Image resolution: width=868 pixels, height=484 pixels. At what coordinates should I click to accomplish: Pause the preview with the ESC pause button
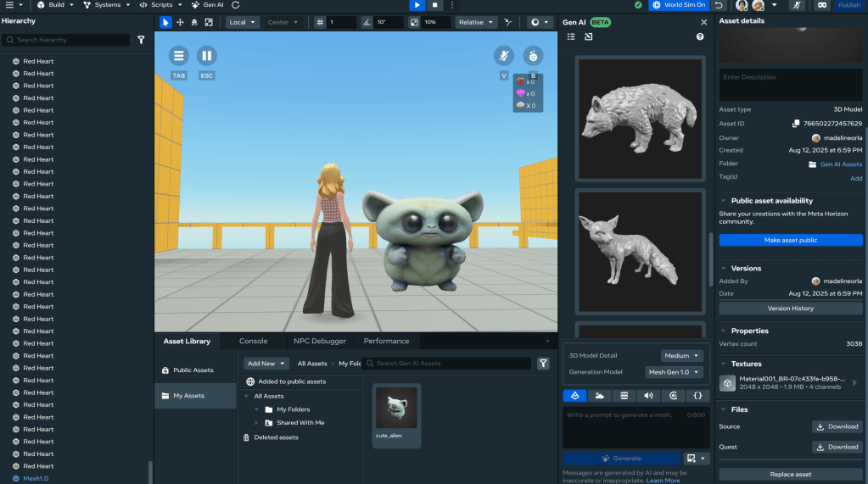[x=206, y=57]
